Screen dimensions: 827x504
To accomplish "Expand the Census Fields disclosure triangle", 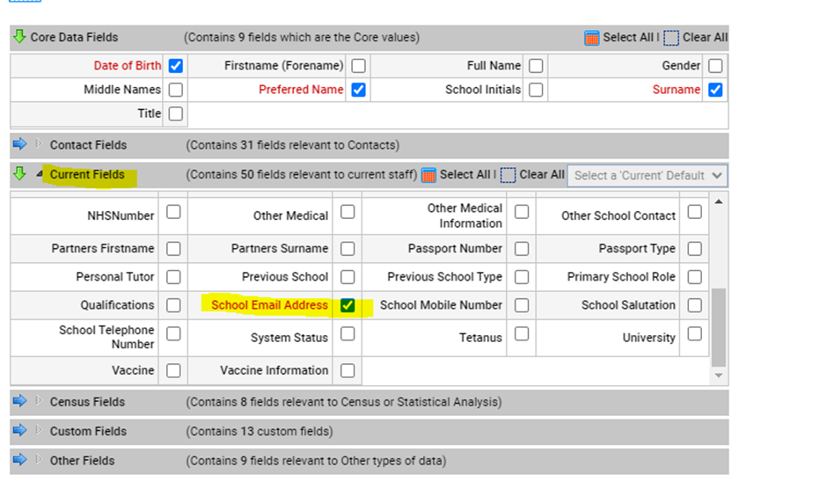I will (x=38, y=401).
